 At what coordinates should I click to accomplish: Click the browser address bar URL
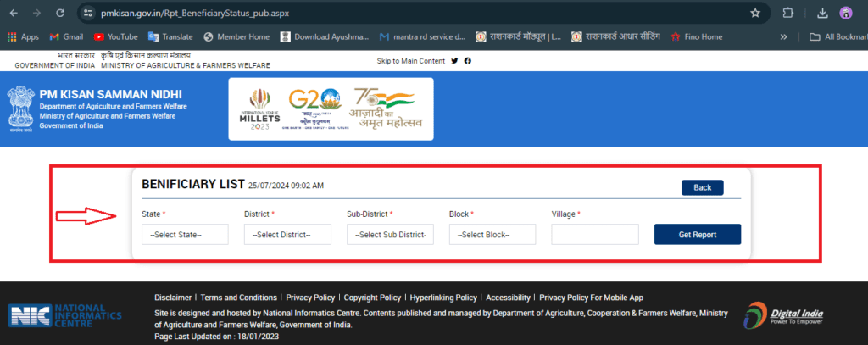coord(194,13)
